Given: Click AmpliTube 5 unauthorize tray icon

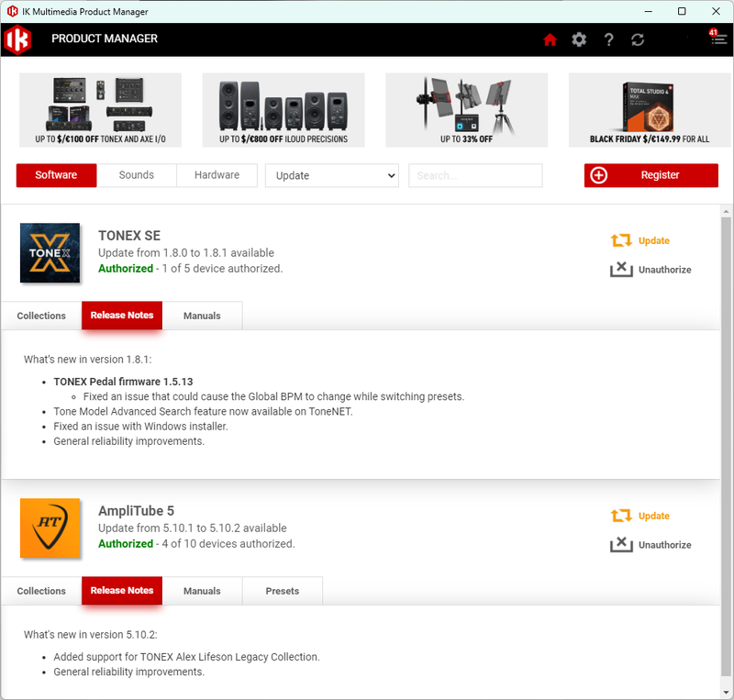Looking at the screenshot, I should pyautogui.click(x=621, y=545).
